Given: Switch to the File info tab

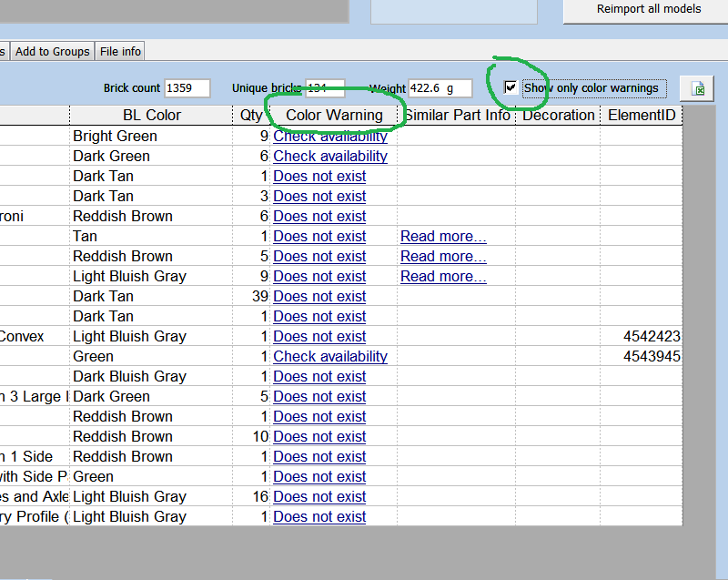Looking at the screenshot, I should (120, 52).
